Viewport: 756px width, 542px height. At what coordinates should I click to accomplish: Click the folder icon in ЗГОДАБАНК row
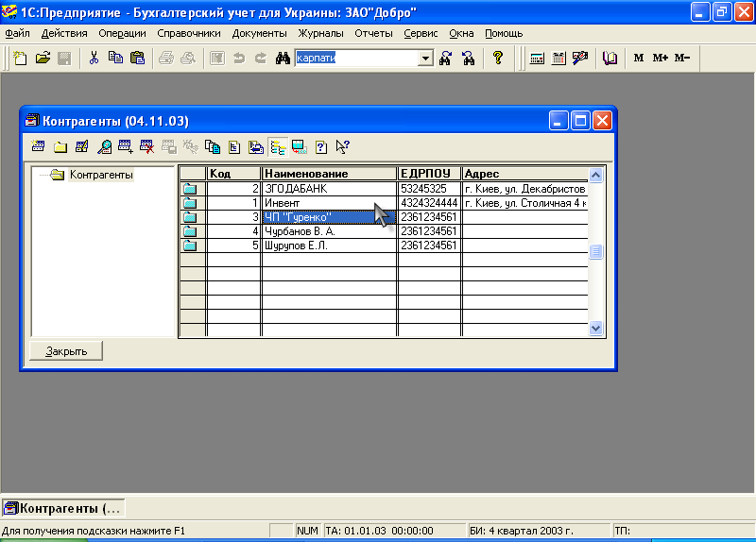(191, 189)
